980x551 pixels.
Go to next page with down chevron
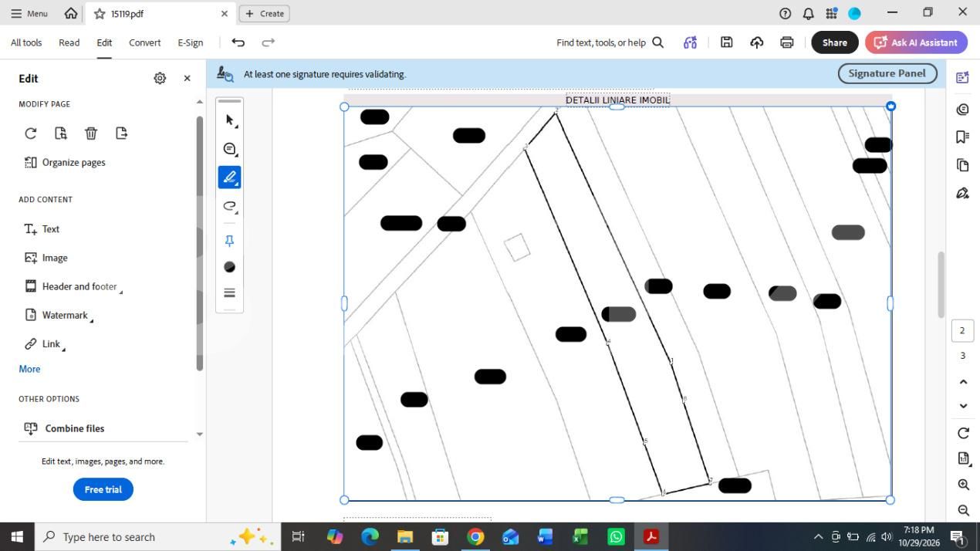pyautogui.click(x=963, y=406)
